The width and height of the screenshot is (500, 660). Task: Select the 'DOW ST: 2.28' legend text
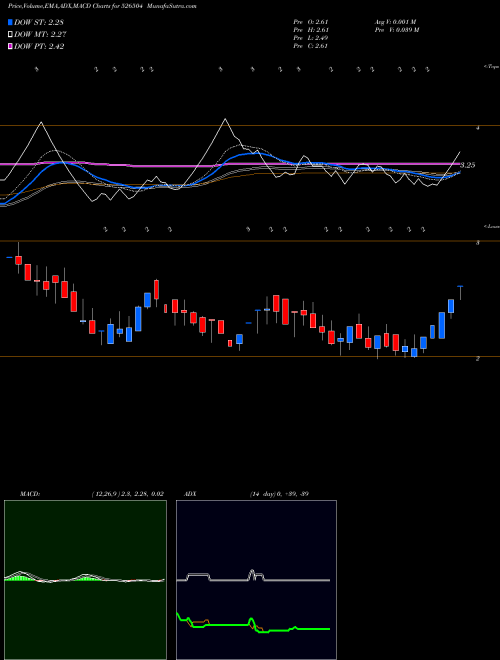click(x=39, y=22)
